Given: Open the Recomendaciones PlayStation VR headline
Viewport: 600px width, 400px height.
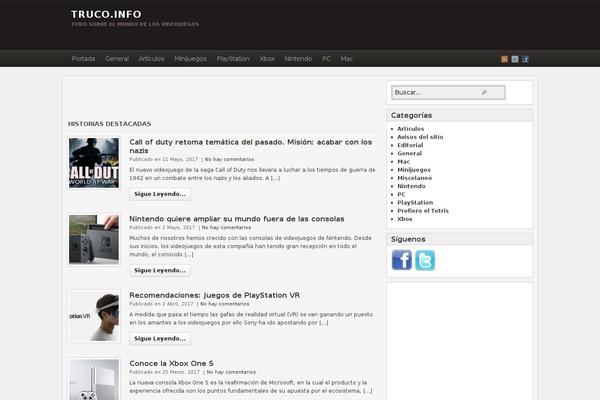Looking at the screenshot, I should pyautogui.click(x=214, y=295).
